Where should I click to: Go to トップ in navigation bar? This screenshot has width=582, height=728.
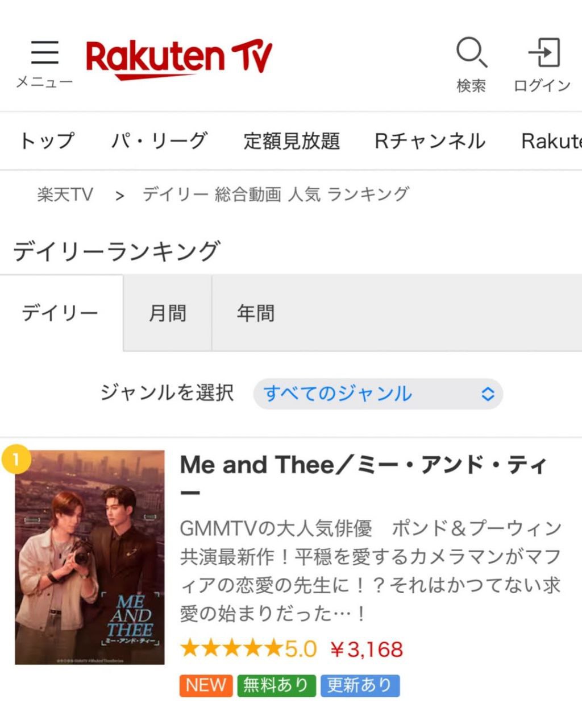[x=47, y=141]
